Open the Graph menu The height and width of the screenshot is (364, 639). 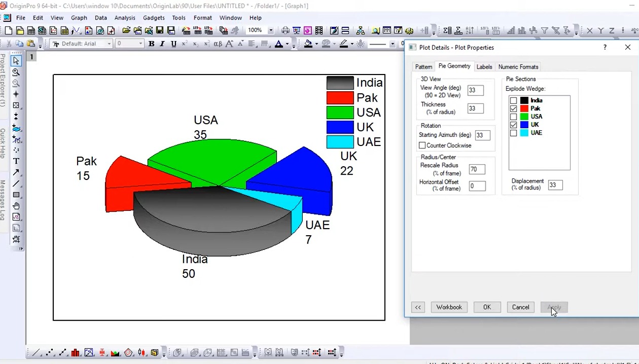click(79, 18)
